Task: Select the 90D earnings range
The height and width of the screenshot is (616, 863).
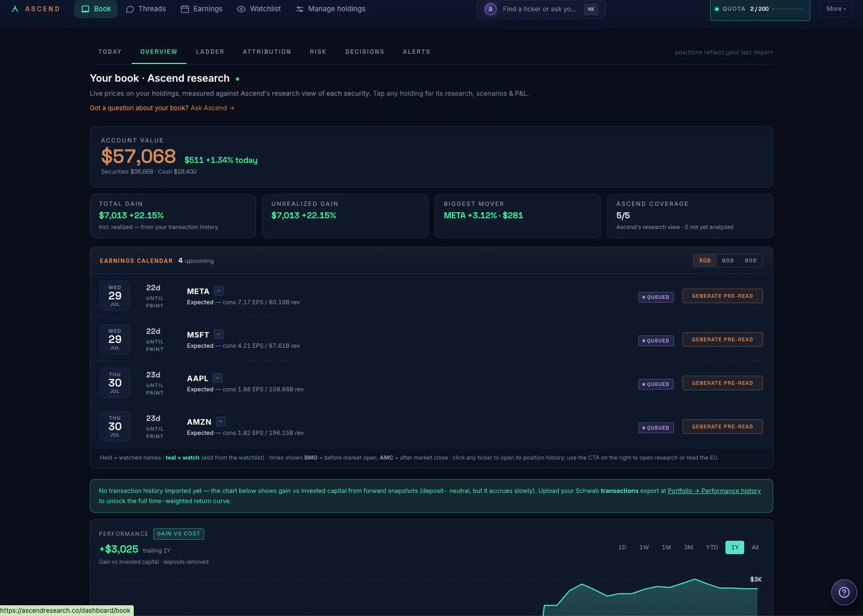Action: (x=751, y=261)
